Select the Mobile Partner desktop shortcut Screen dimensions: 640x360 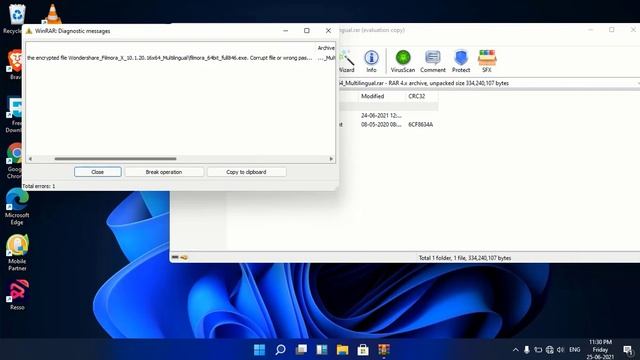click(x=17, y=253)
